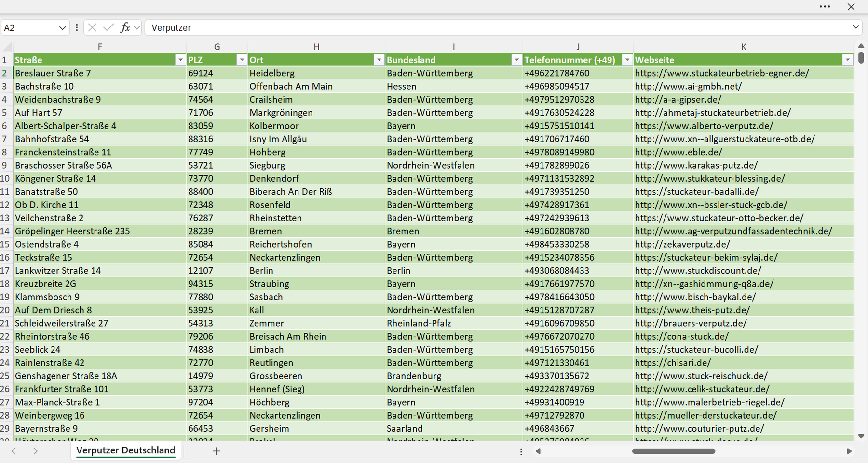Viewport: 868px width, 463px height.
Task: Select PLZ cell 28239
Action: click(217, 231)
